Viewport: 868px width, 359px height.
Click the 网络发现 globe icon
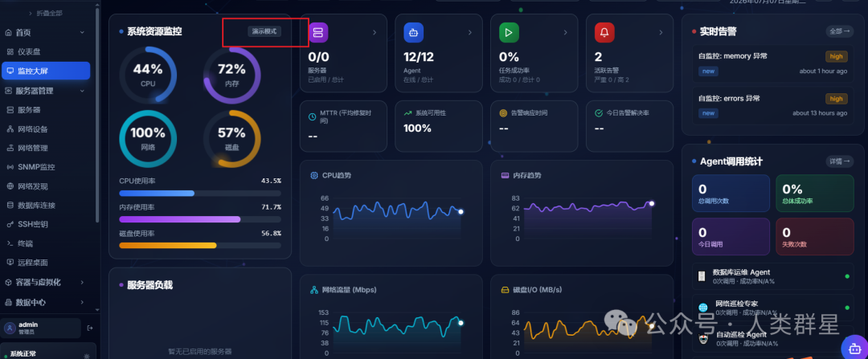(10, 186)
